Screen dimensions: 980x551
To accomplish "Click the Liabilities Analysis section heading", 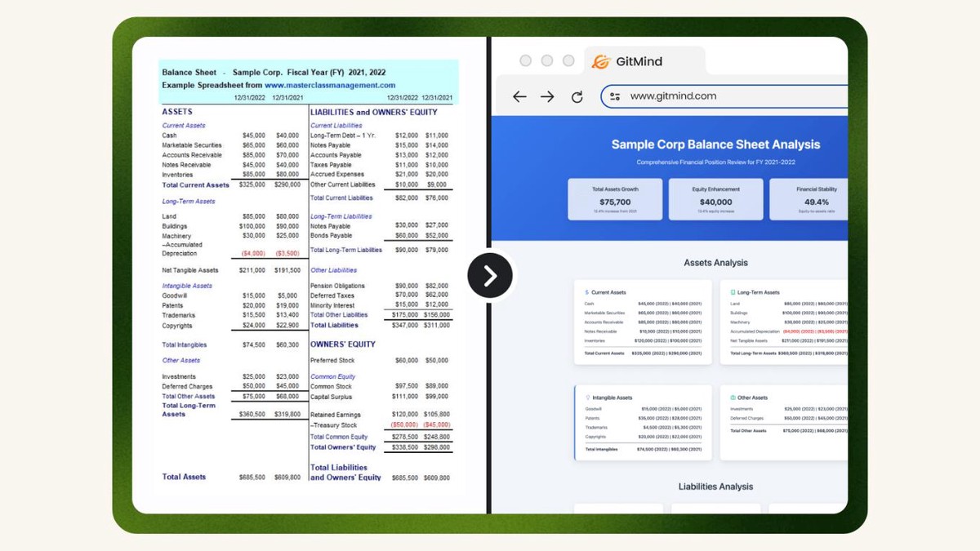I will coord(715,487).
